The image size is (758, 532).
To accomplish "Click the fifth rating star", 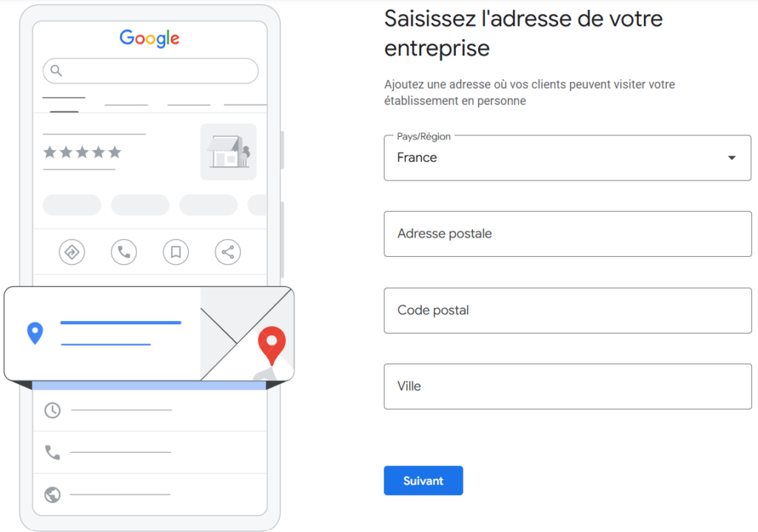I will click(116, 152).
